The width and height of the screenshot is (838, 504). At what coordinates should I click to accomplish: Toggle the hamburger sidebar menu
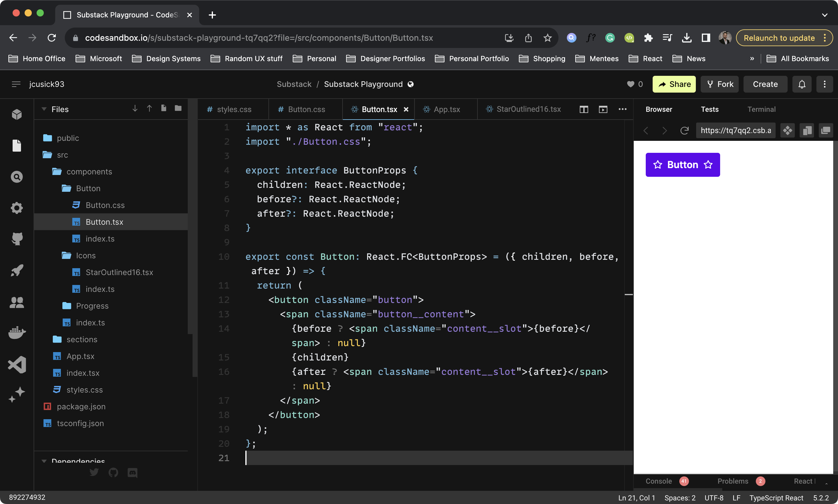pos(16,84)
